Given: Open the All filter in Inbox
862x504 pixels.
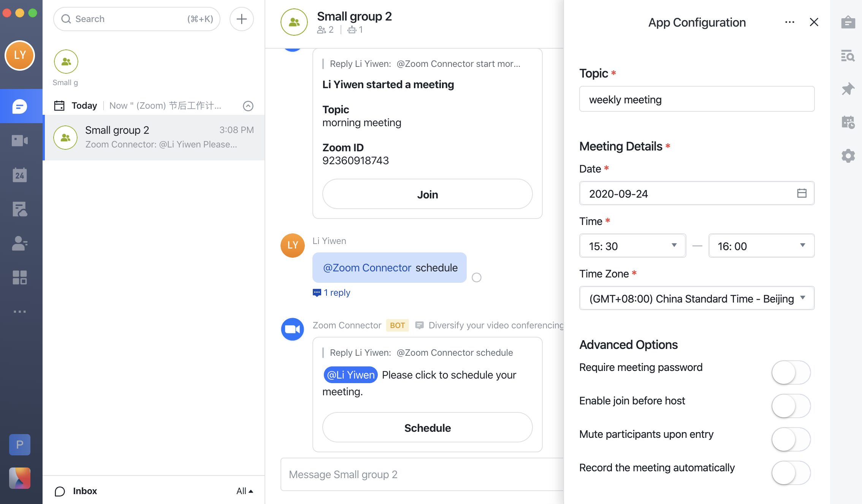Looking at the screenshot, I should point(244,491).
